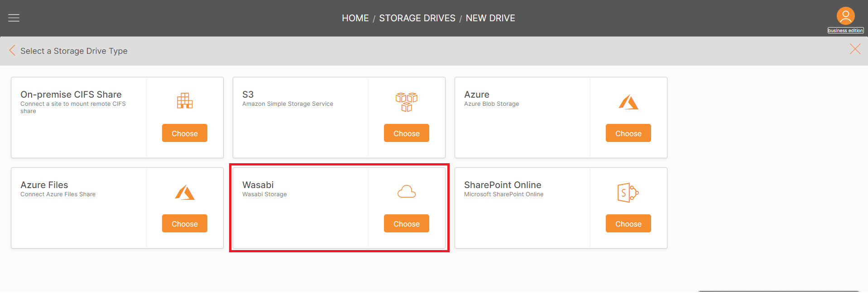Click the Amazon S3 boxes icon
This screenshot has height=293, width=868.
pos(407,102)
